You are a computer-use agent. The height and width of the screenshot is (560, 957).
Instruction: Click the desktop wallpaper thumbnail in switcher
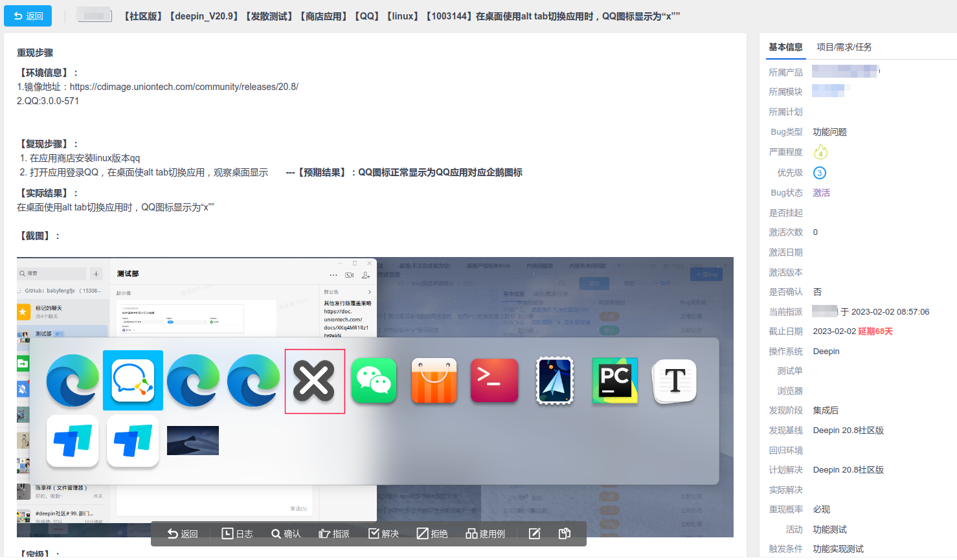click(x=193, y=440)
